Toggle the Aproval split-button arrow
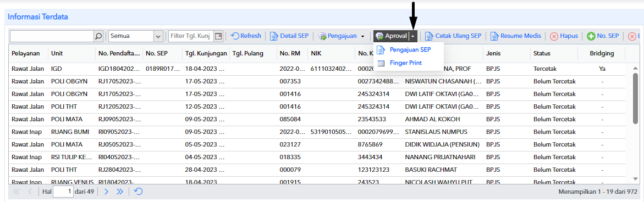644x202 pixels. (413, 36)
